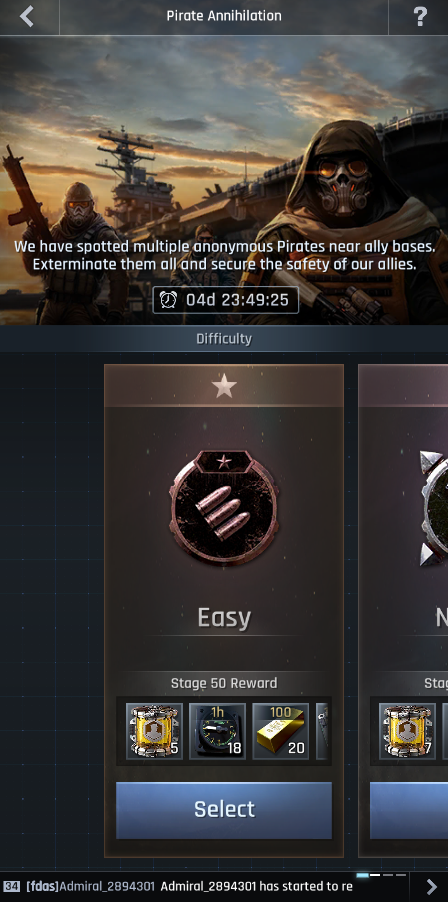Tap the Easy difficulty bullets emblem
Screen dimensions: 448x902
[x=224, y=507]
